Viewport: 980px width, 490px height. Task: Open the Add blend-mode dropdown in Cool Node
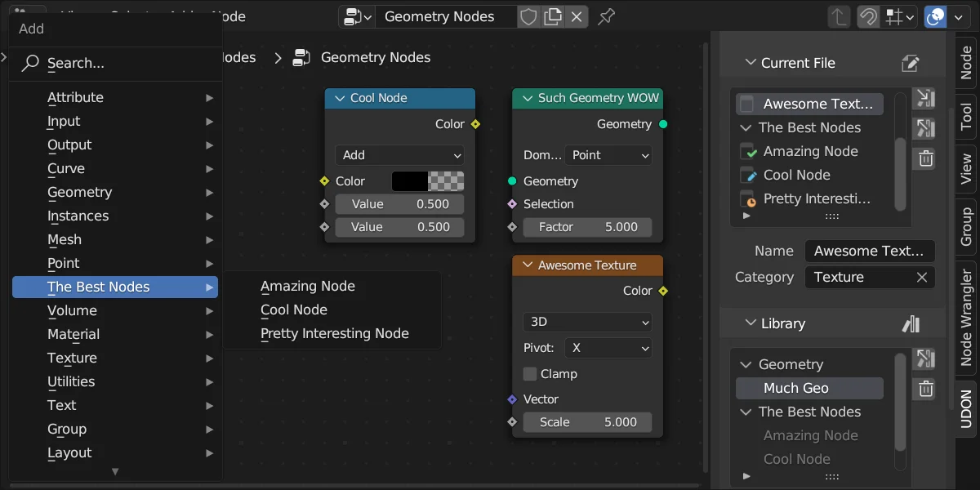(x=399, y=155)
